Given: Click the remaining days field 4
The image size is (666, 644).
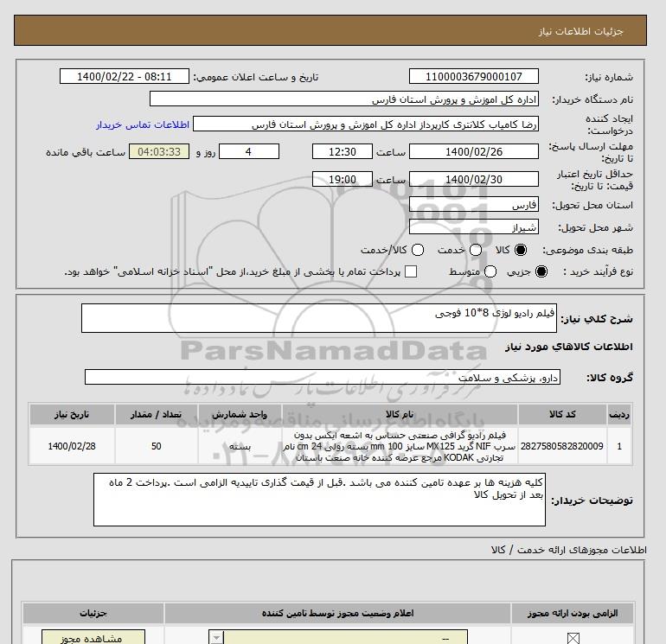Looking at the screenshot, I should [x=249, y=151].
